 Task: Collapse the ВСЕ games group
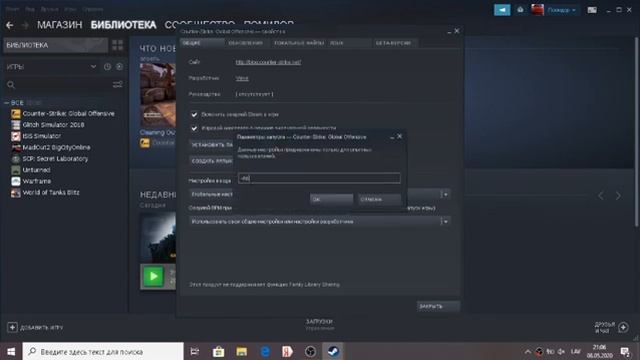coord(7,103)
